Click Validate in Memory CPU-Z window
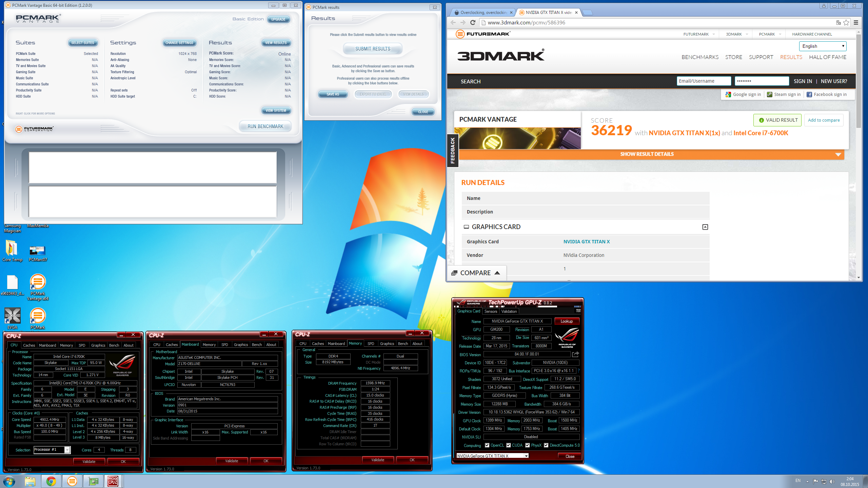 [x=378, y=460]
